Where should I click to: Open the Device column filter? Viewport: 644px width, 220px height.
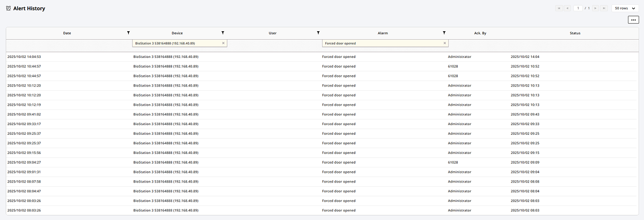point(223,33)
